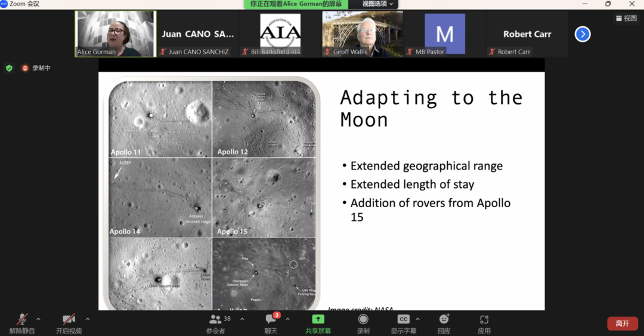This screenshot has height=336, width=644.
Task: Select Alice Gorman video thumbnail
Action: tap(116, 34)
